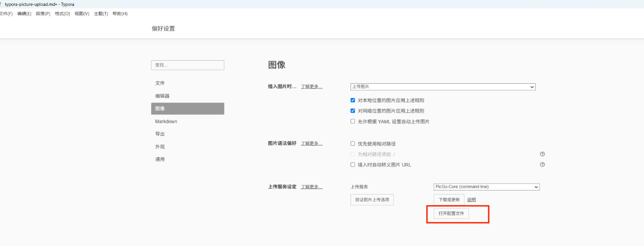
Task: Select Markdown in preferences sidebar
Action: (x=166, y=121)
